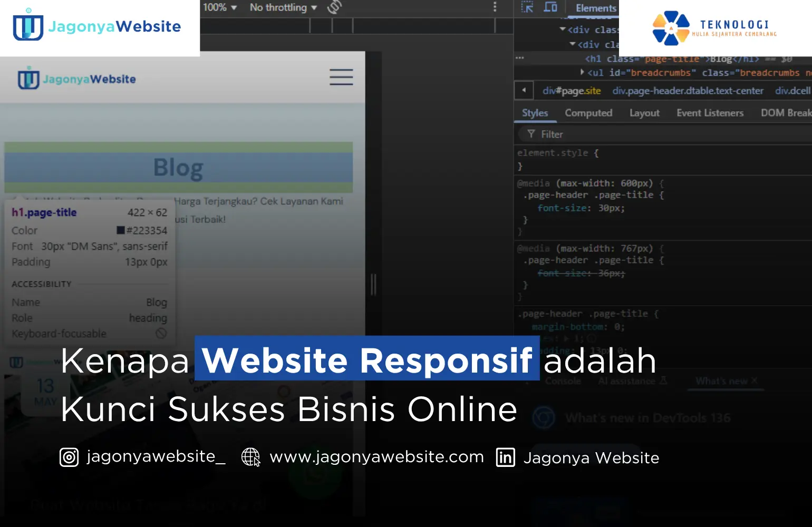
Task: Click the www.jagonyawebsite.com text
Action: coord(376,457)
